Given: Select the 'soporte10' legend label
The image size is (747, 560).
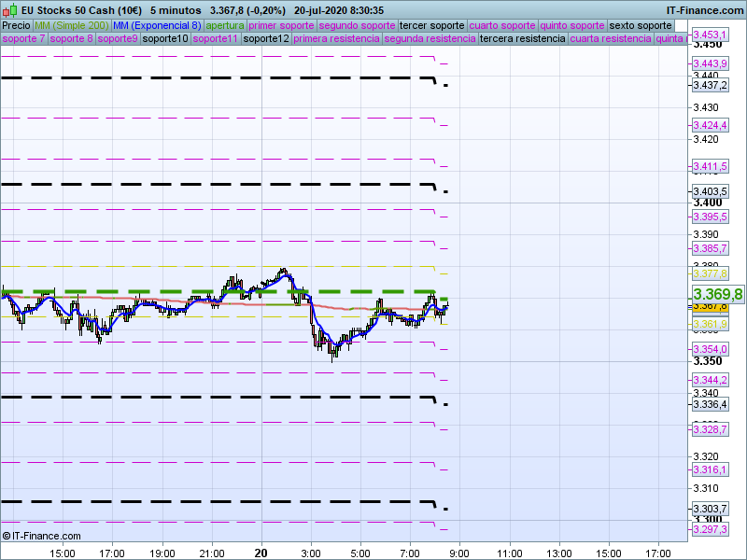Looking at the screenshot, I should (165, 39).
